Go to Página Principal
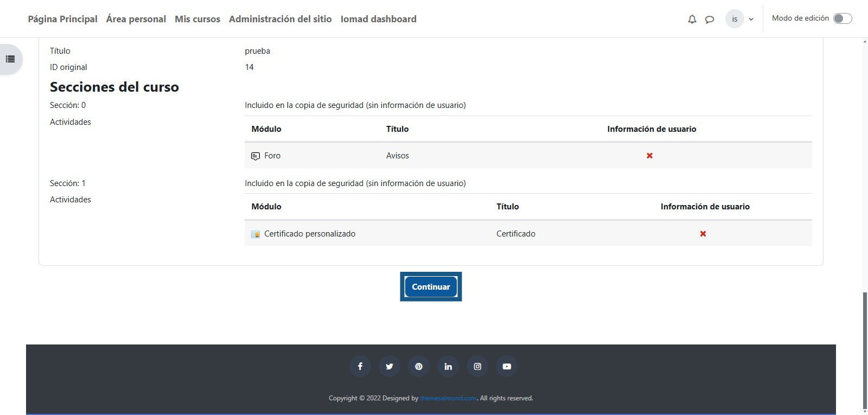This screenshot has height=415, width=868. [62, 19]
